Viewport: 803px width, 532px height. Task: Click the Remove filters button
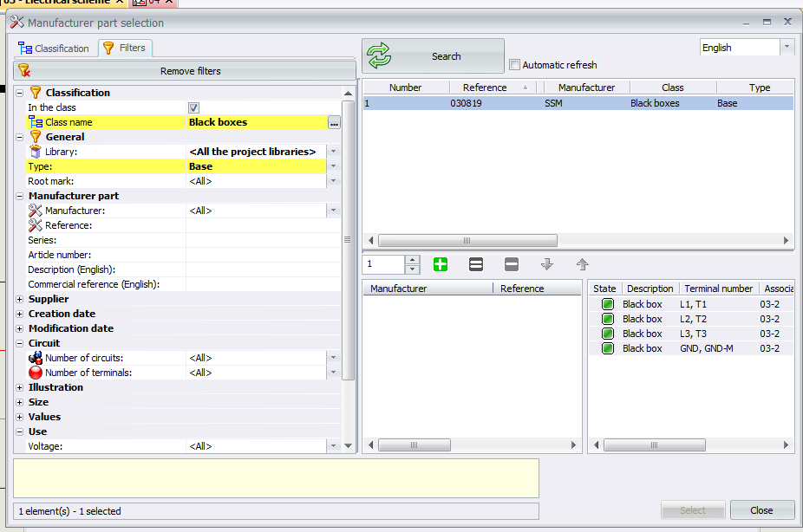(x=185, y=71)
